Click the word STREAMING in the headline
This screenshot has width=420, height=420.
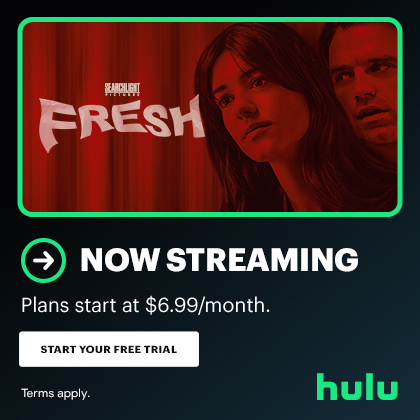point(262,260)
